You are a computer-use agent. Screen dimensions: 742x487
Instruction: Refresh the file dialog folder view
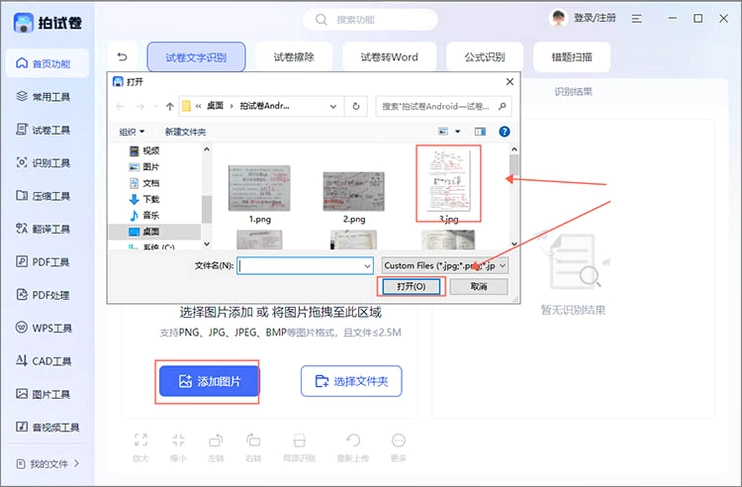pyautogui.click(x=356, y=106)
